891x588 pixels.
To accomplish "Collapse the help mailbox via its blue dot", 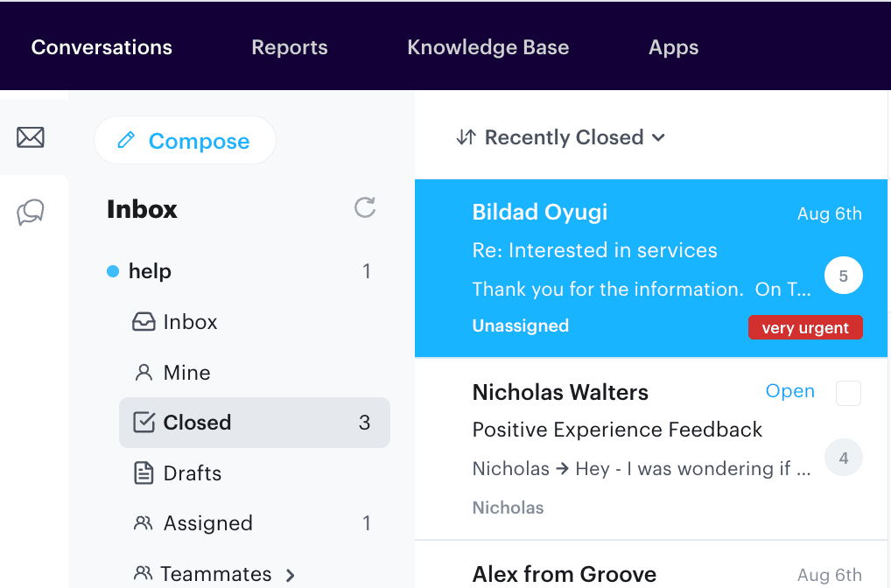I will [111, 271].
